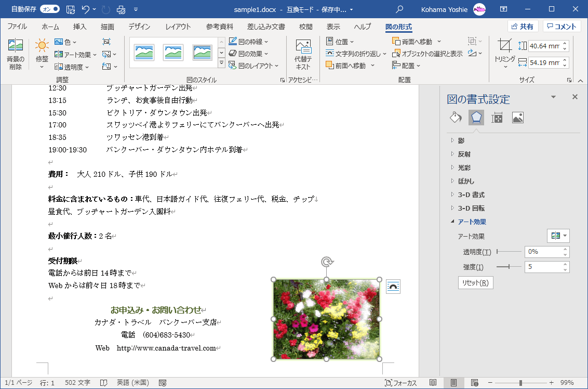Image resolution: width=588 pixels, height=389 pixels.
Task: Adjust the 透明度 slider in pane
Action: coord(509,252)
